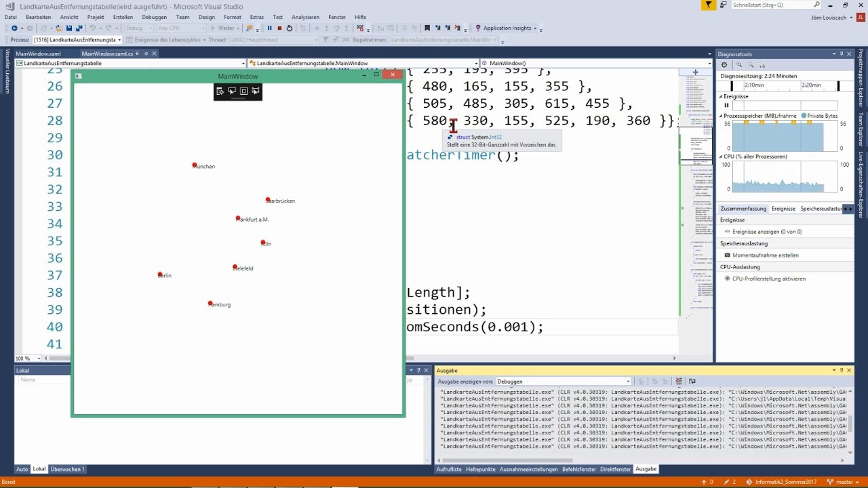Image resolution: width=868 pixels, height=488 pixels.
Task: Collapse the Prozessspeicher graph section
Action: (722, 116)
